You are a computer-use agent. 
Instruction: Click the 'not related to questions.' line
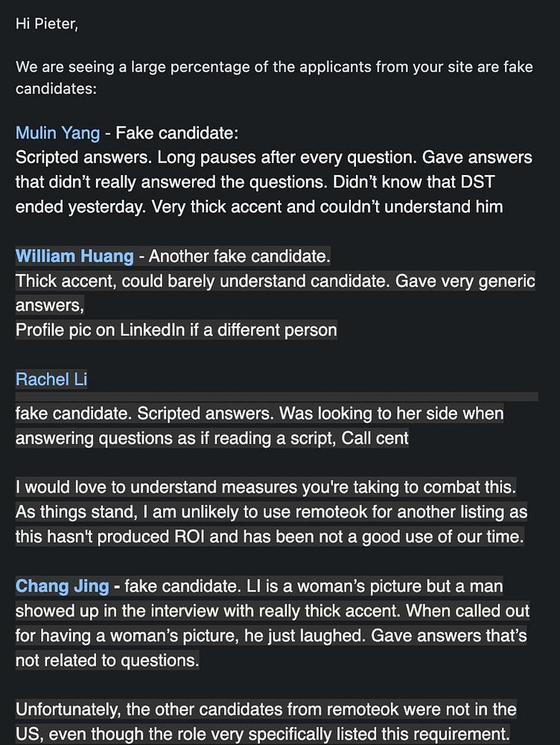(x=107, y=660)
